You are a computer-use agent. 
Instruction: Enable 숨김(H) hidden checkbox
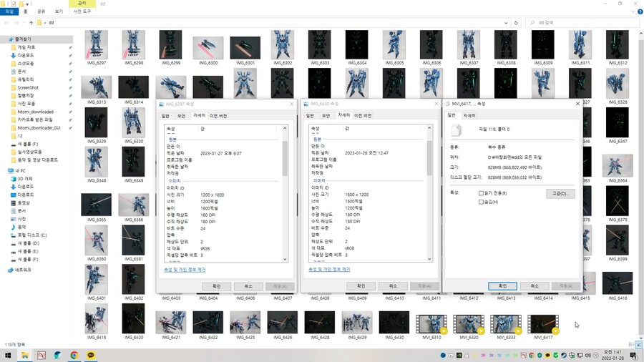(481, 202)
